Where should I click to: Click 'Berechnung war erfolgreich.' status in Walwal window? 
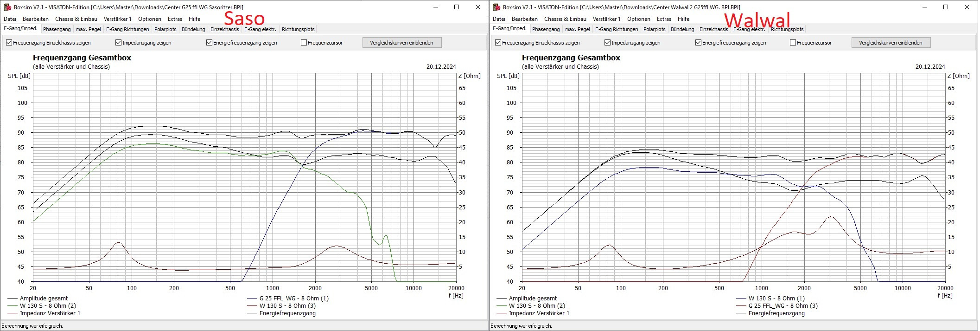coord(521,326)
